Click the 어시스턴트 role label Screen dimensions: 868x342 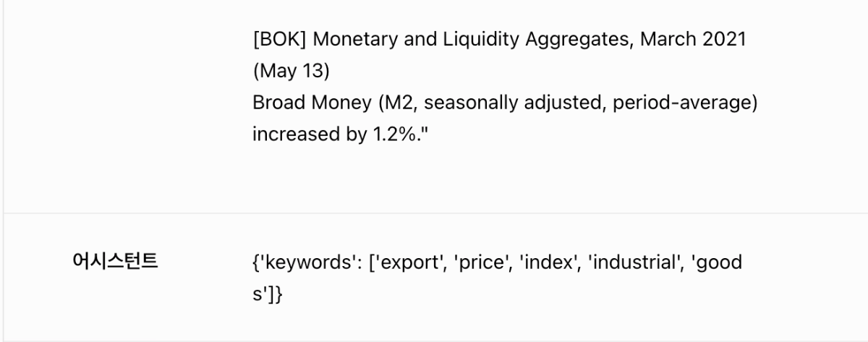(x=116, y=262)
